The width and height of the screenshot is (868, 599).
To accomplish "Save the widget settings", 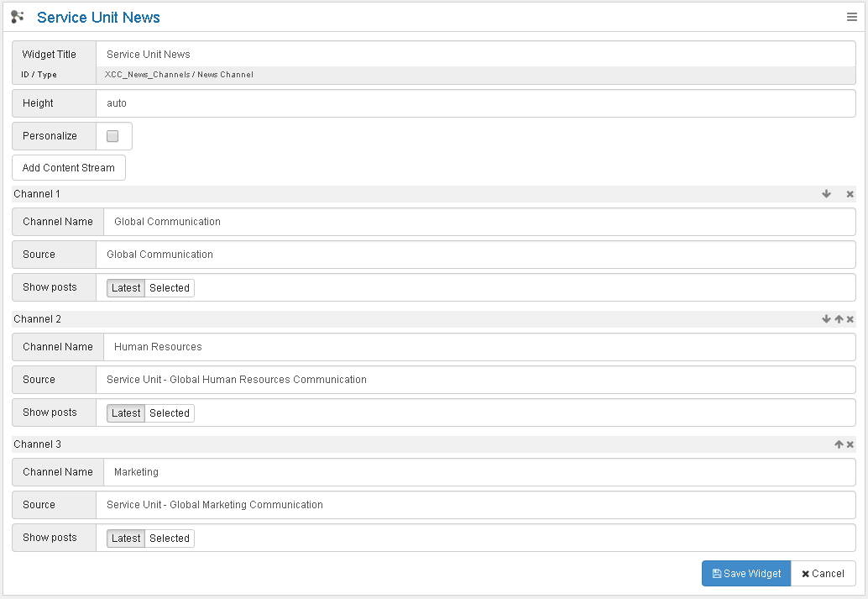I will tap(746, 574).
